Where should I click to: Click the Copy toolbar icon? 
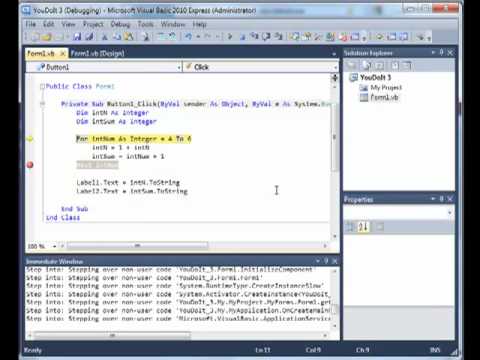[117, 37]
